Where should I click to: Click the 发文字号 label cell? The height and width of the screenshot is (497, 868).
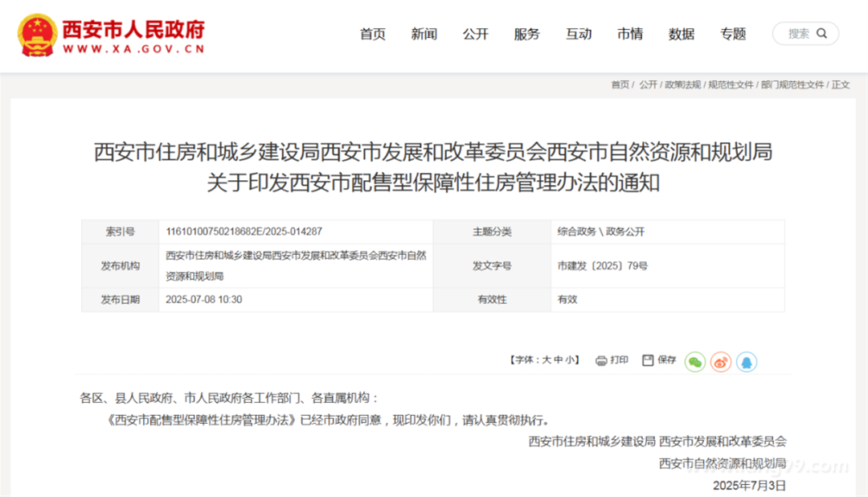tap(492, 266)
